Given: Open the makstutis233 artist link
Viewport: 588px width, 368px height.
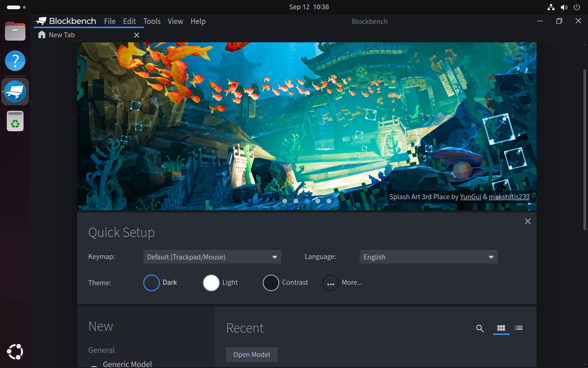Looking at the screenshot, I should [x=509, y=196].
